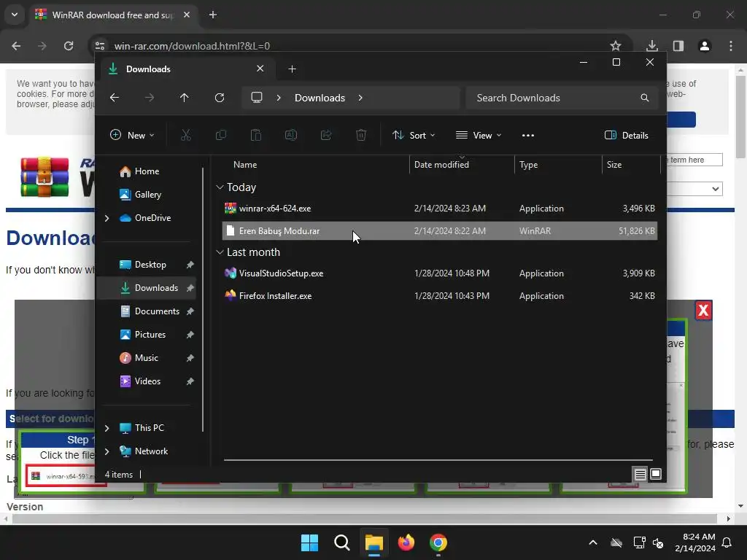
Task: Add a new Explorer tab
Action: 292,69
